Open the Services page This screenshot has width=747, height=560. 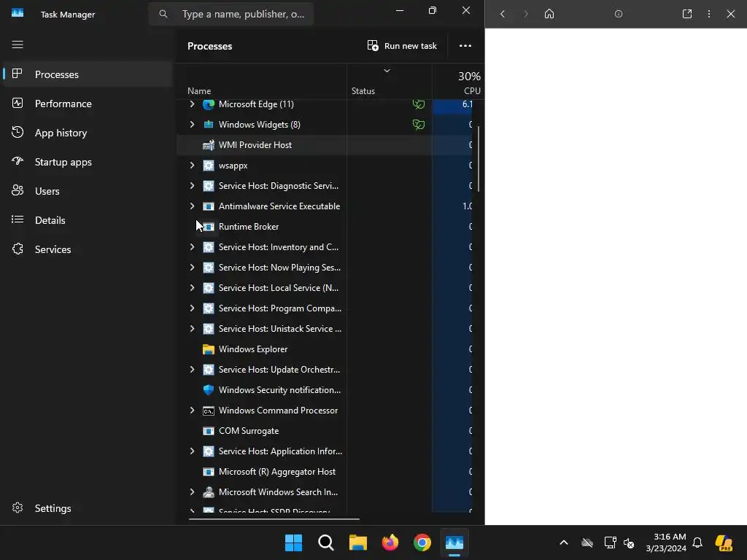pos(88,249)
